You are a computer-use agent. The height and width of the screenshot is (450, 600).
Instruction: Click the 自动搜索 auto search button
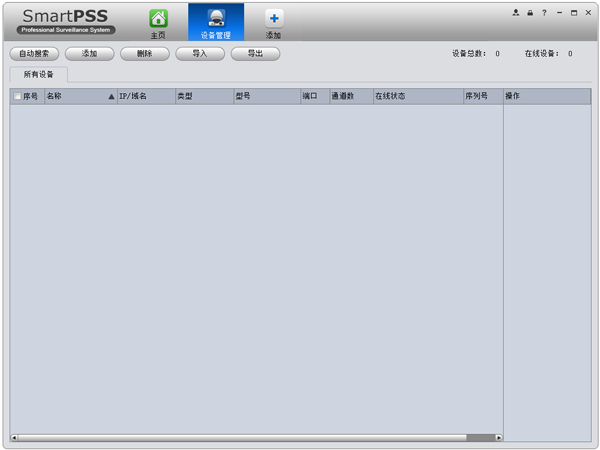34,54
